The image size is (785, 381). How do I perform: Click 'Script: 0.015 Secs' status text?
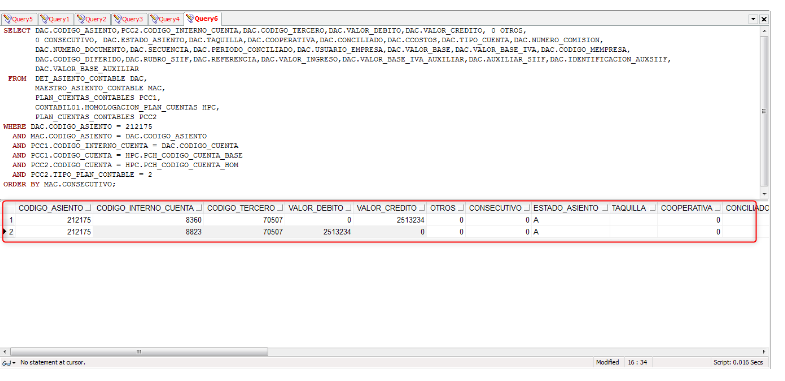pyautogui.click(x=738, y=362)
